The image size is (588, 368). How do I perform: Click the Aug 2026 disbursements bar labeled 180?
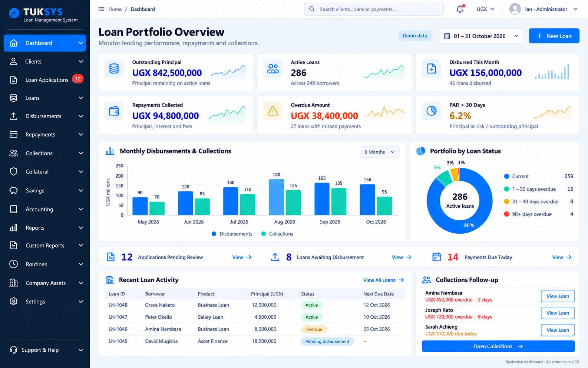point(276,197)
